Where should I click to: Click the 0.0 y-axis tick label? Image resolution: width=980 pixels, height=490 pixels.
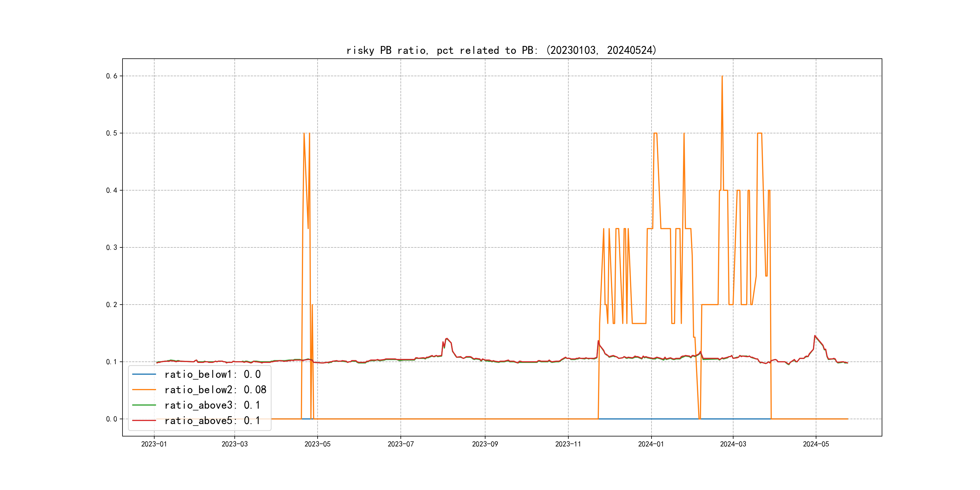tap(112, 419)
